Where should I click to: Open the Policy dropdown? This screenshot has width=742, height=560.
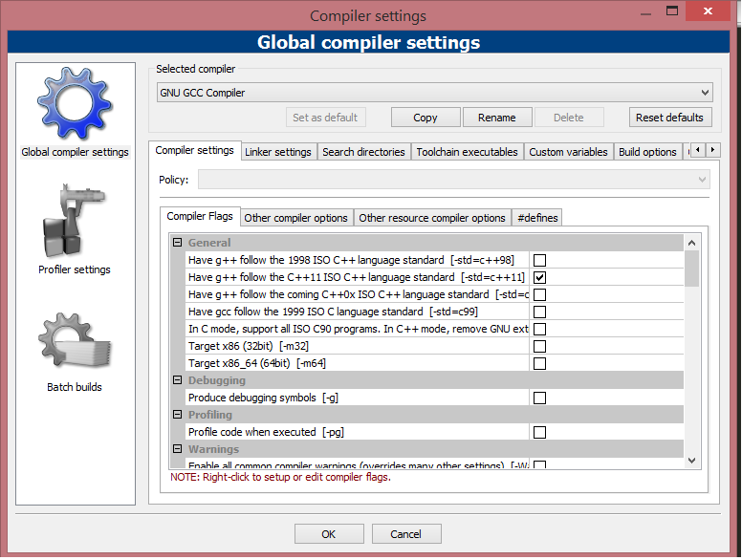[x=453, y=180]
